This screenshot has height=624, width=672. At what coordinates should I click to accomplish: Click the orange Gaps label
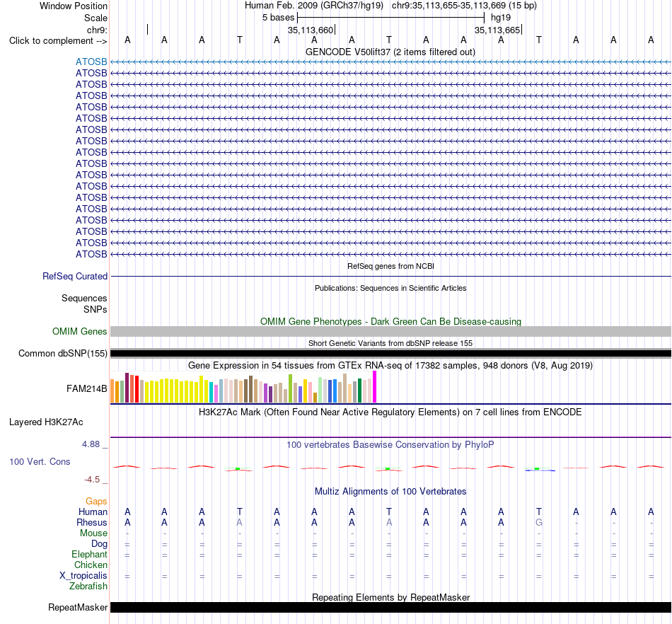(x=96, y=502)
